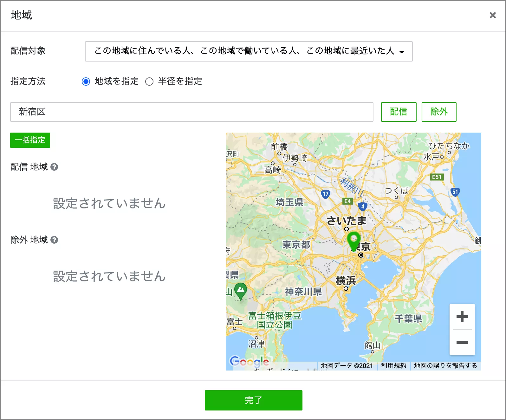Zoom out the map with minus button
This screenshot has height=420, width=506.
[x=462, y=343]
